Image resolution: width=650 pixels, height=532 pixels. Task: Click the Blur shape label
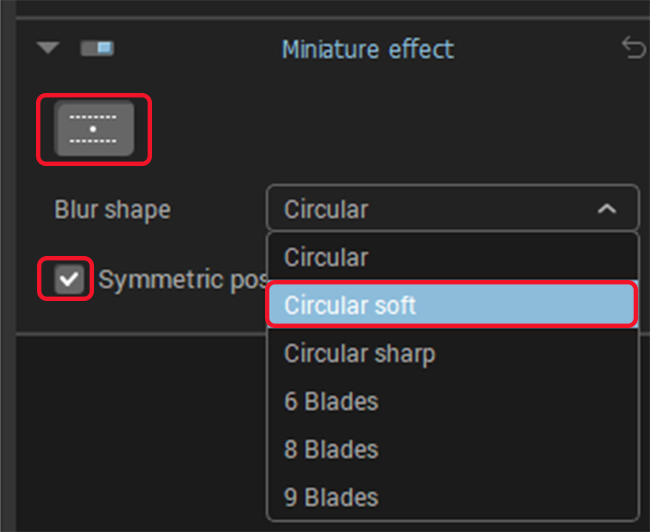112,210
